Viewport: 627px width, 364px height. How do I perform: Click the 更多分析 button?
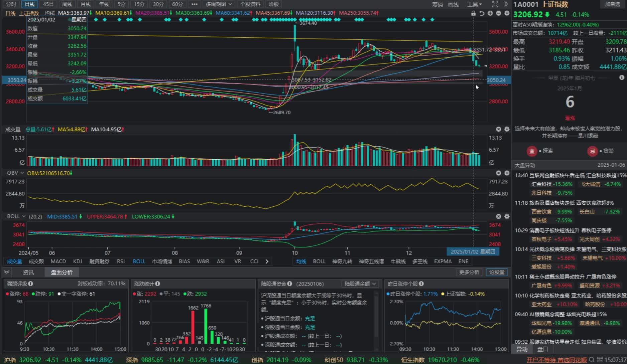pyautogui.click(x=469, y=272)
